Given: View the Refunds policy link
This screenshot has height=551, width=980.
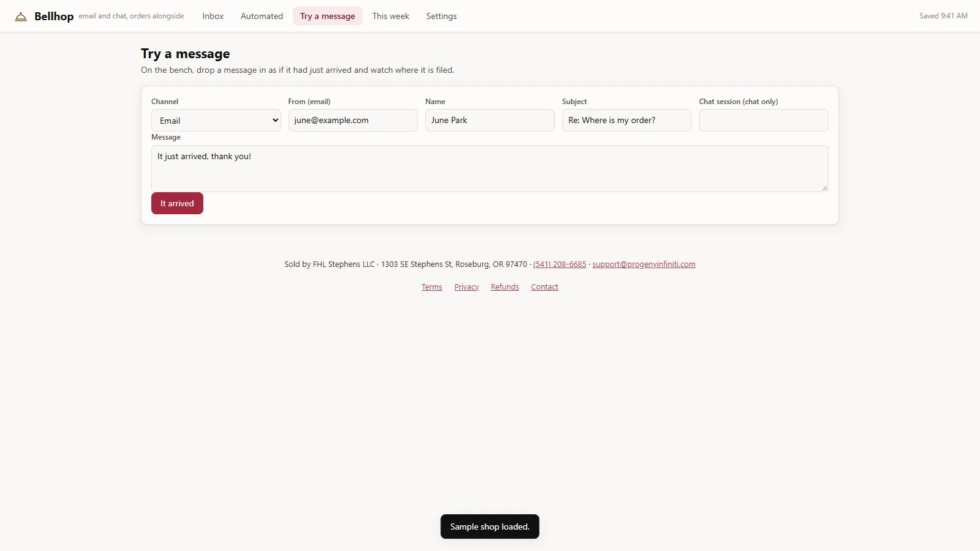Looking at the screenshot, I should point(505,287).
